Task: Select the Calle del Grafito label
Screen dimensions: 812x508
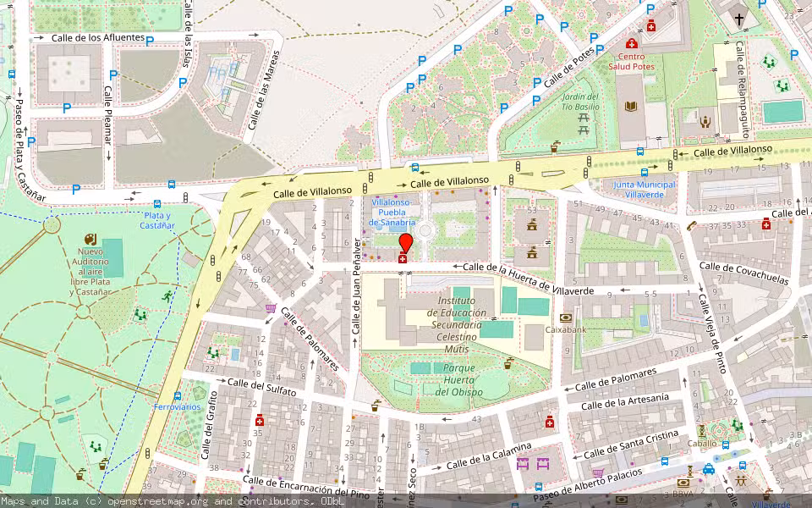Action: click(x=208, y=425)
